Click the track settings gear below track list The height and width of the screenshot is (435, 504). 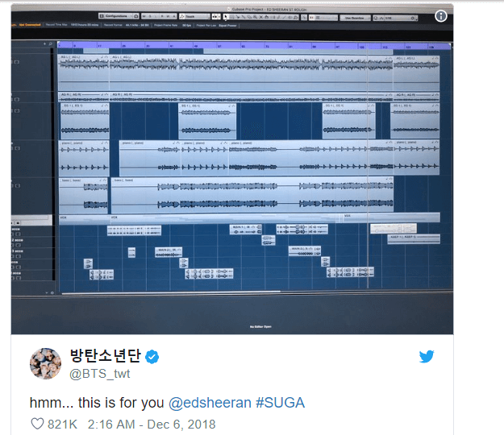tap(52, 292)
